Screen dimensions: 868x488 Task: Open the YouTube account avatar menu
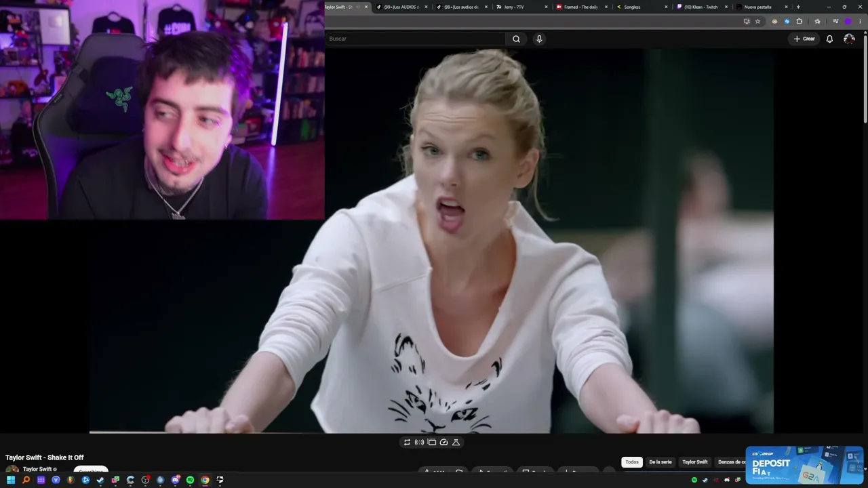[x=849, y=39]
